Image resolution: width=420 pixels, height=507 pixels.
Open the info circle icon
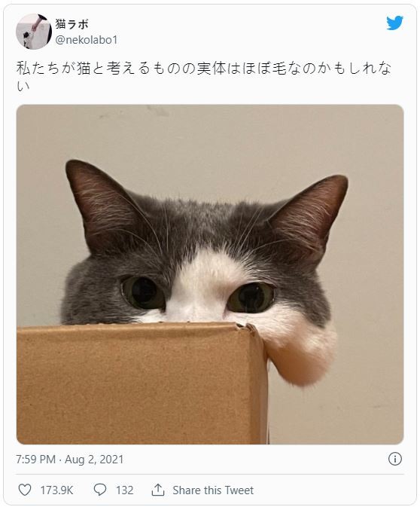pos(395,459)
